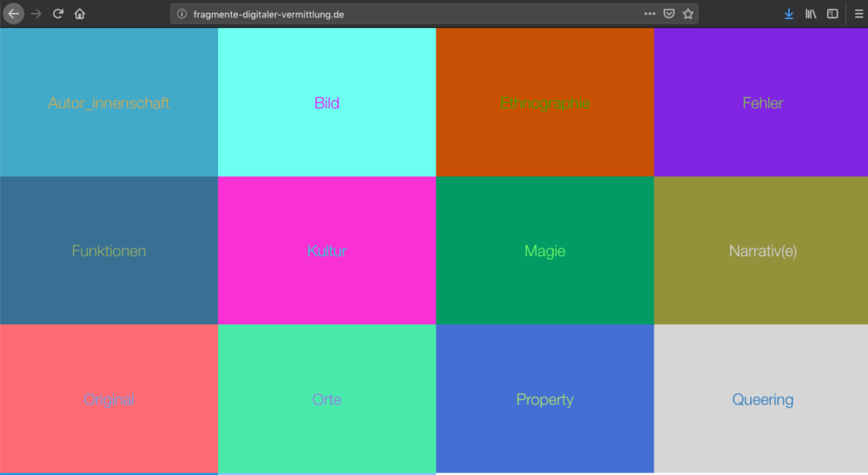Image resolution: width=868 pixels, height=475 pixels.
Task: Click the purple Fehler tile
Action: 762,102
